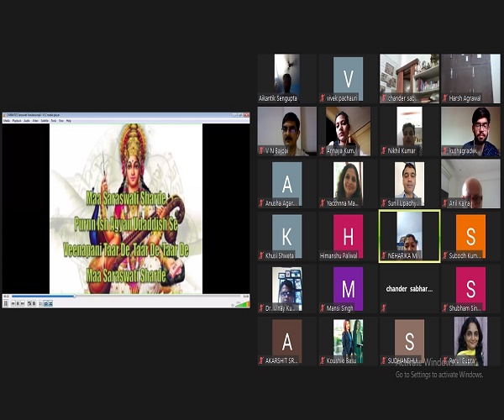Click muted mic icon beside Koushiki Basu
The width and height of the screenshot is (504, 420).
coord(323,361)
